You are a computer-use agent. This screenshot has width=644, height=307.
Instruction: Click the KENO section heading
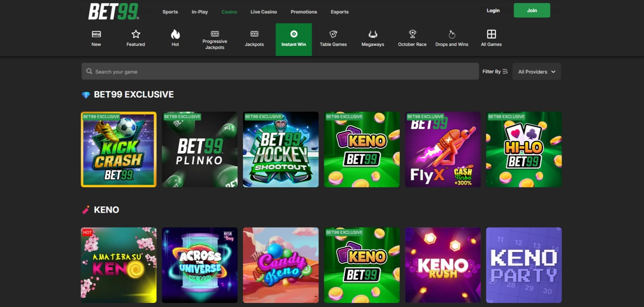point(106,210)
